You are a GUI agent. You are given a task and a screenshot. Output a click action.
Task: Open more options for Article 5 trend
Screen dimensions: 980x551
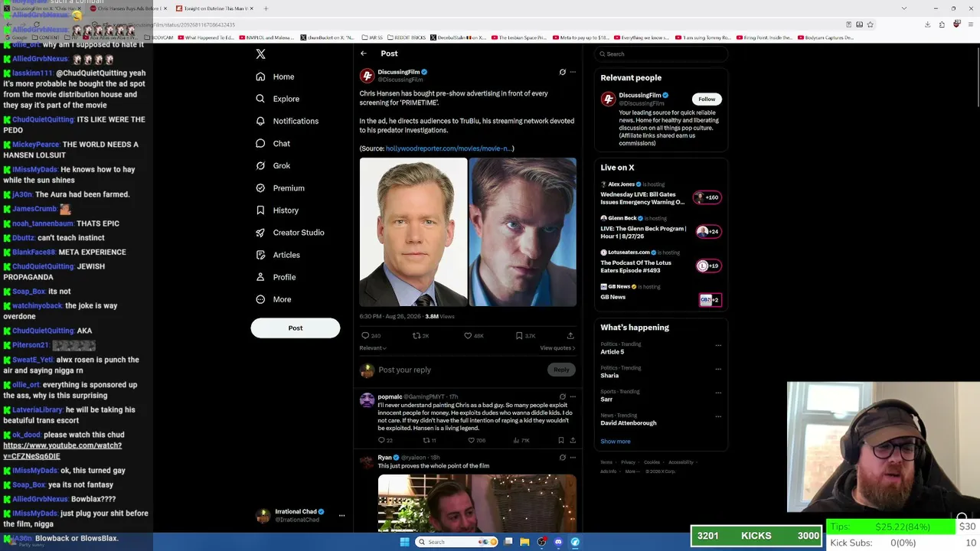(718, 345)
